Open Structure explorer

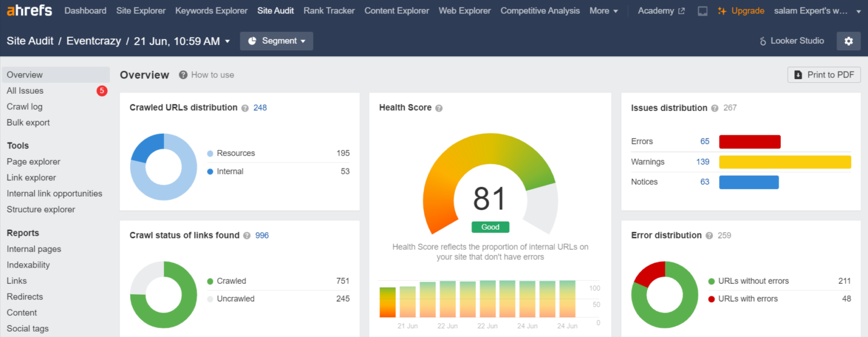(x=41, y=210)
